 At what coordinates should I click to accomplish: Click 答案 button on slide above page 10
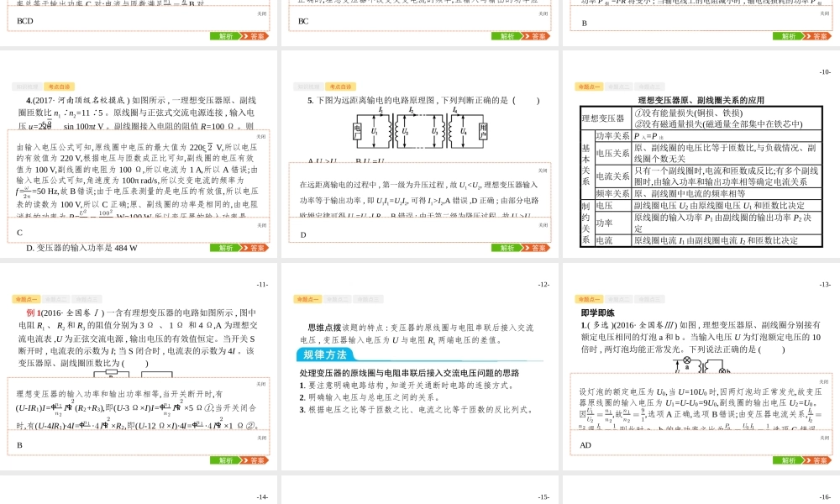coord(818,36)
